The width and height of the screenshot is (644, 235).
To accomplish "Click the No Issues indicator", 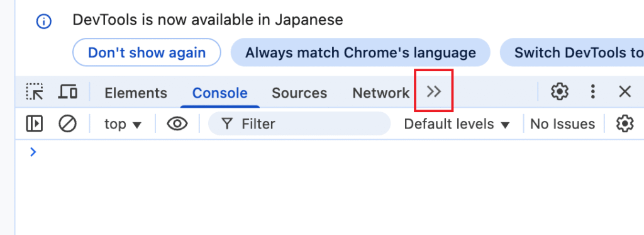I will click(x=563, y=124).
